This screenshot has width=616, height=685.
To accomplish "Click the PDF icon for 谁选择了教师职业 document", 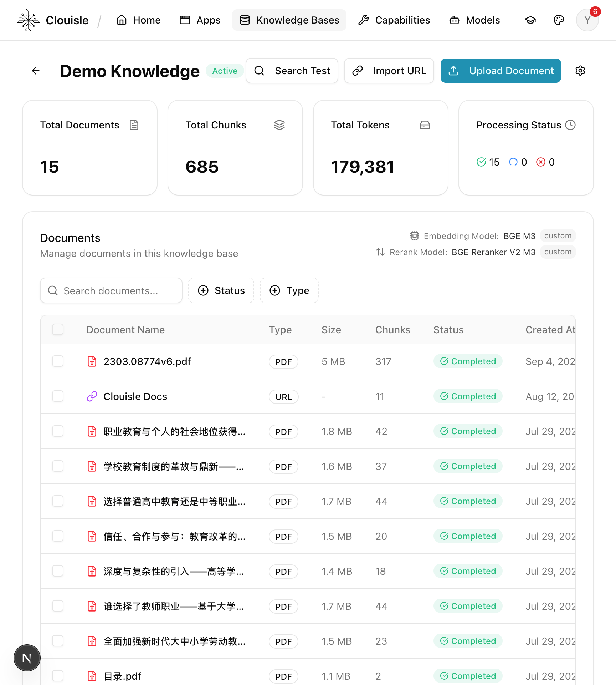I will pos(92,606).
